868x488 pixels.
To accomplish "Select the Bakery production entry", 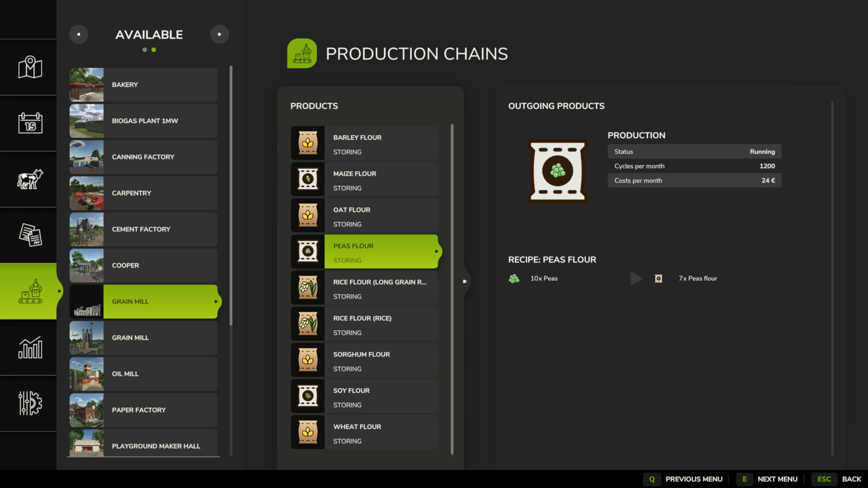I will (x=160, y=85).
